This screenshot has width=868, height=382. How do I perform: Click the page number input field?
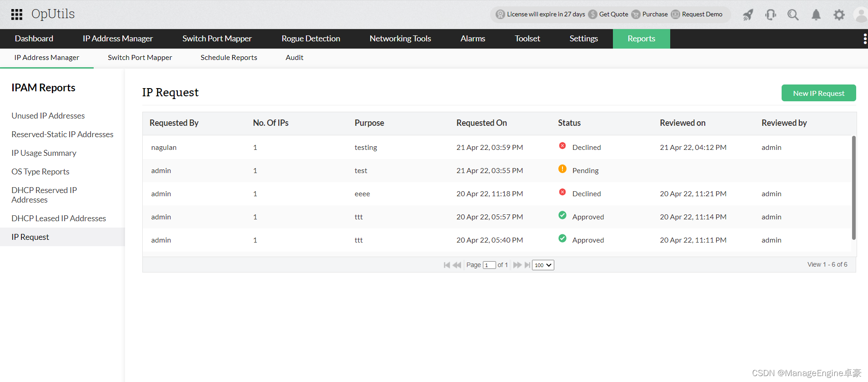point(489,265)
